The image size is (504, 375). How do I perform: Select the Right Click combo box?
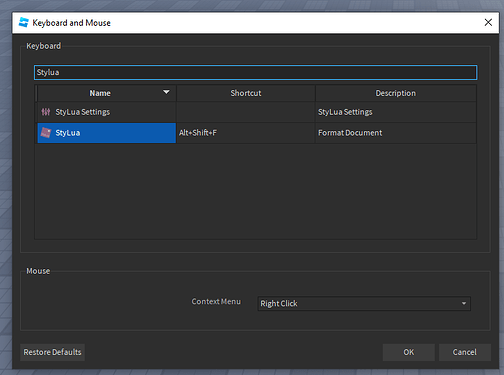coord(364,303)
